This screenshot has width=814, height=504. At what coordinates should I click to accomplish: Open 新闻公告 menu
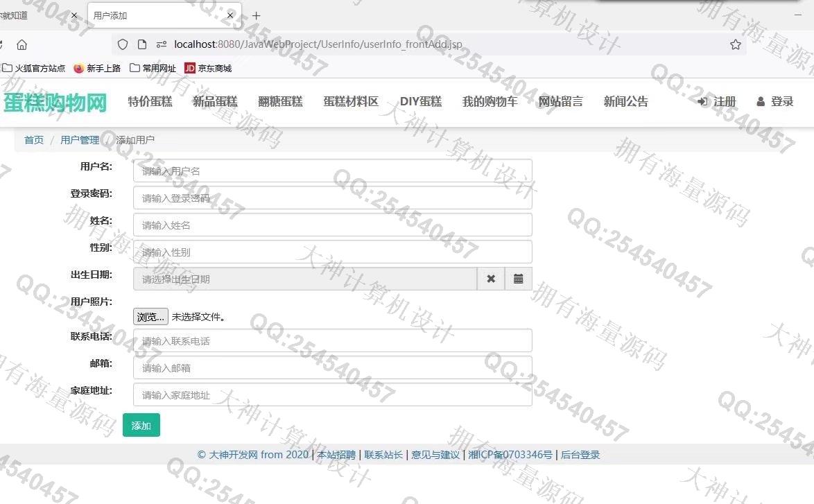click(x=626, y=102)
